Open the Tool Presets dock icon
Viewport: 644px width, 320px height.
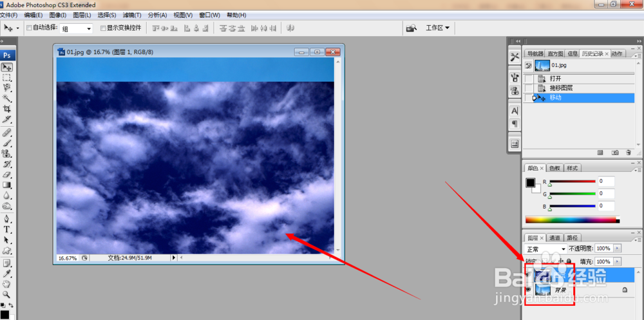(515, 57)
